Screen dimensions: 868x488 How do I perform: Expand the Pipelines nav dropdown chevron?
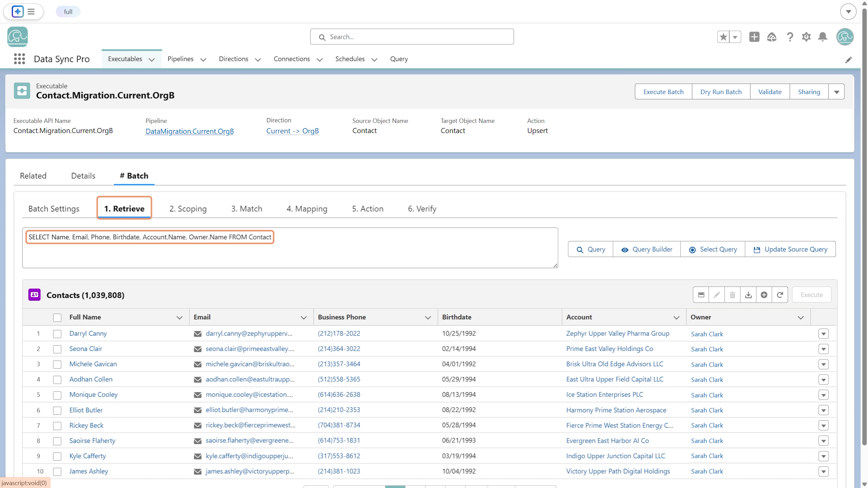pyautogui.click(x=203, y=60)
